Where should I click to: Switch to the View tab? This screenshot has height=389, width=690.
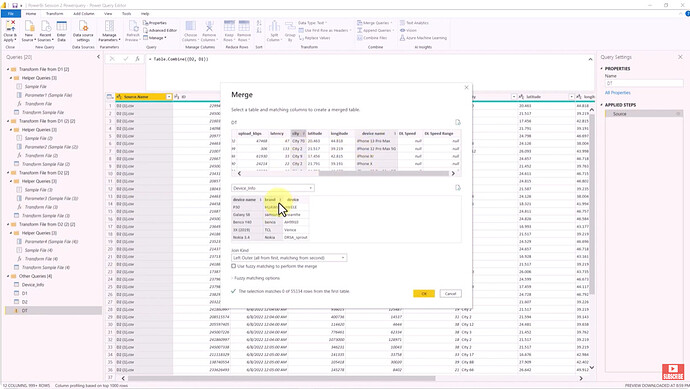[x=108, y=14]
